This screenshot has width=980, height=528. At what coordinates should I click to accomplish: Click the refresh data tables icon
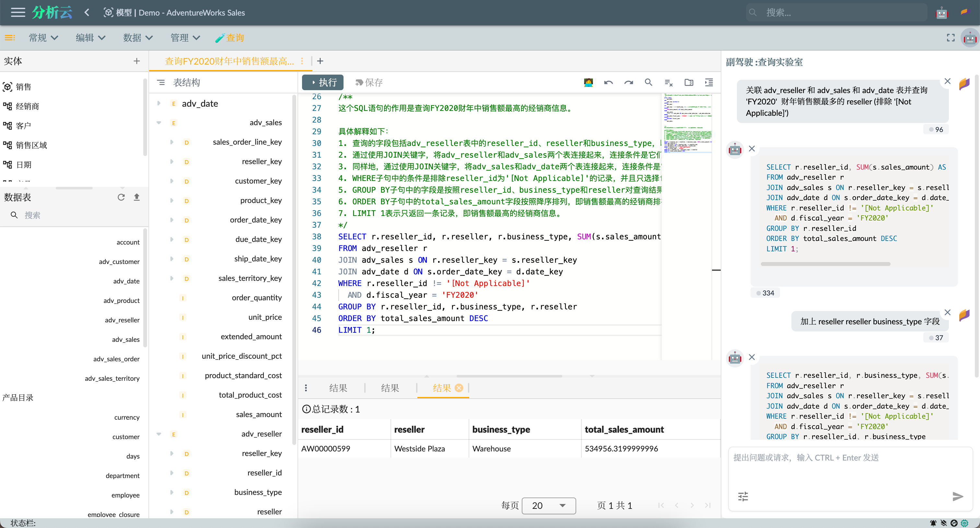pyautogui.click(x=122, y=197)
